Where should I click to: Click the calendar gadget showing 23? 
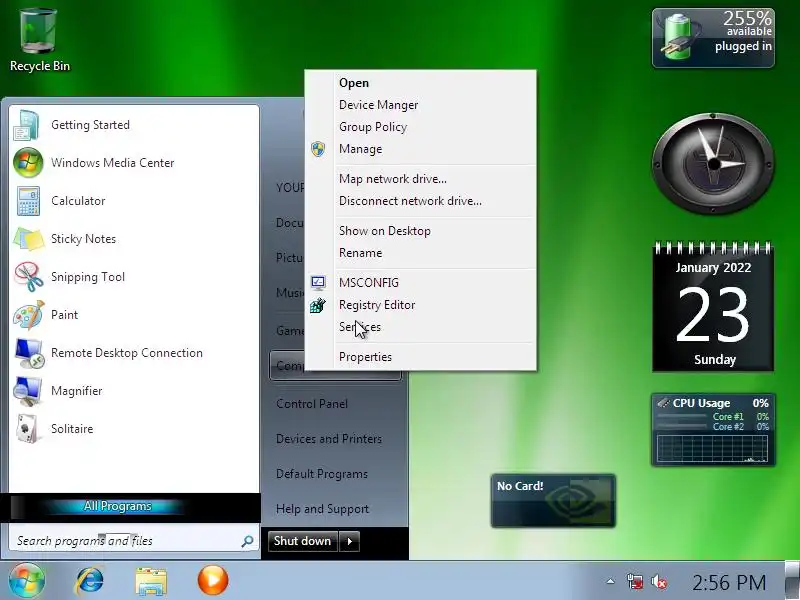click(713, 306)
